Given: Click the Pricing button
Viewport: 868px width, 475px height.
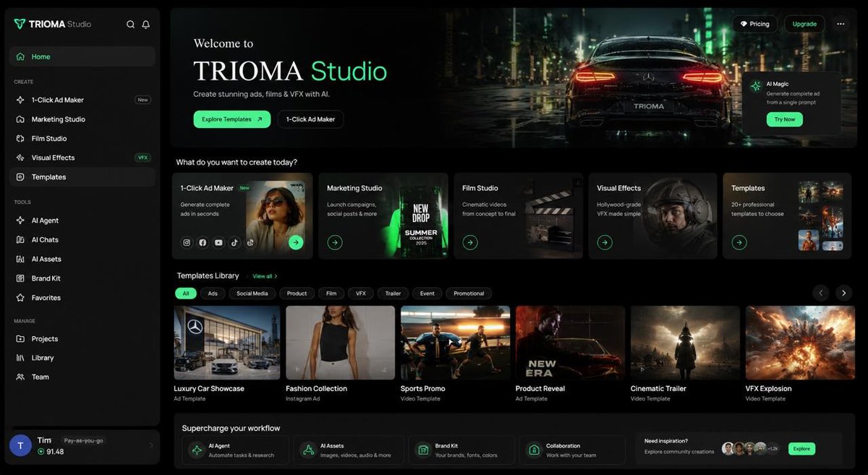Looking at the screenshot, I should tap(755, 24).
